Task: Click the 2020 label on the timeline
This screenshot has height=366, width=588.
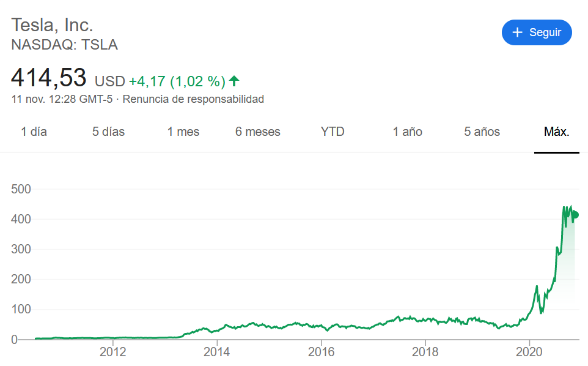Action: pos(529,352)
